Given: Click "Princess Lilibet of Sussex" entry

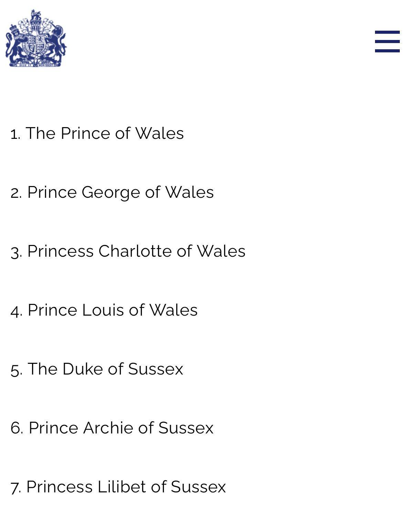Looking at the screenshot, I should 126,487.
